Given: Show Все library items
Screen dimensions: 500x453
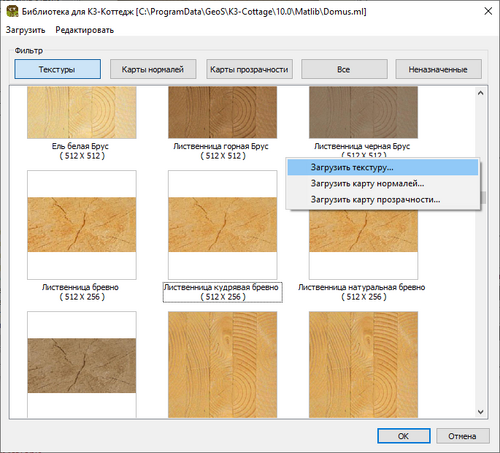Looking at the screenshot, I should [x=344, y=69].
